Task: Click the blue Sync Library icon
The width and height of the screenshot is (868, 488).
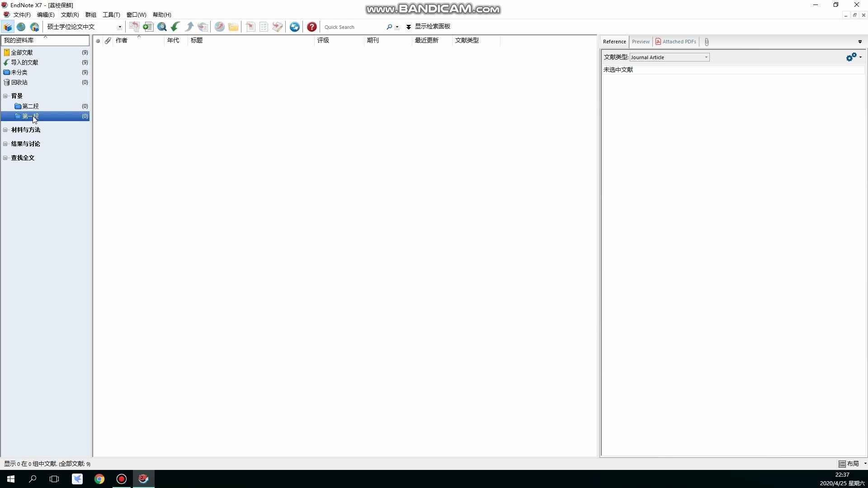Action: tap(295, 27)
